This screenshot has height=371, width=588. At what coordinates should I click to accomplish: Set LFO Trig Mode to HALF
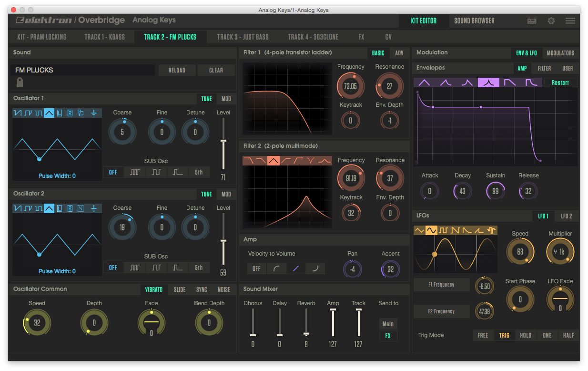568,335
